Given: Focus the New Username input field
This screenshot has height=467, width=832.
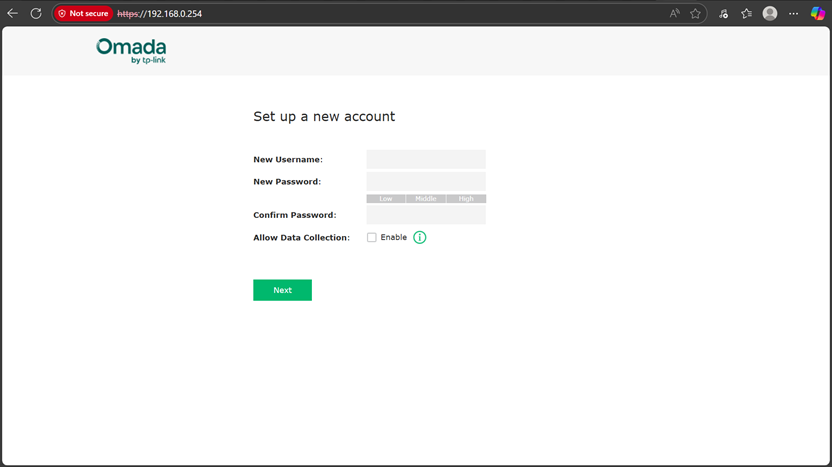Looking at the screenshot, I should [x=426, y=159].
